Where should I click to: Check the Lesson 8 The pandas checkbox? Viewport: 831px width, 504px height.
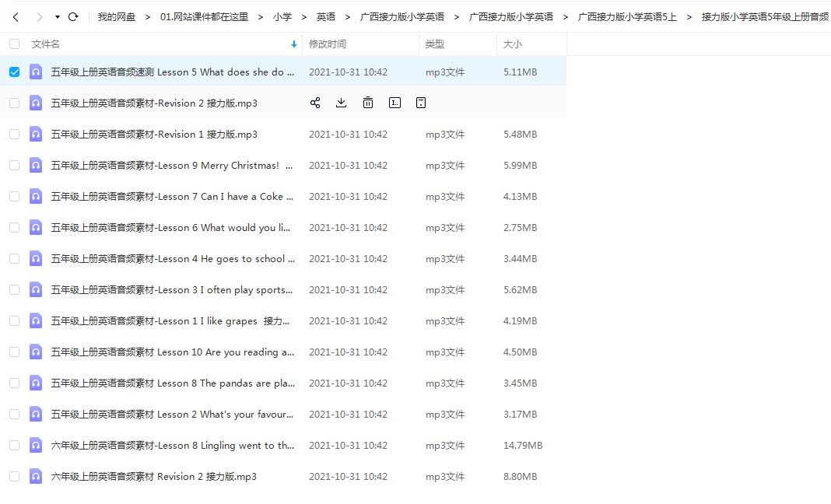pos(14,383)
